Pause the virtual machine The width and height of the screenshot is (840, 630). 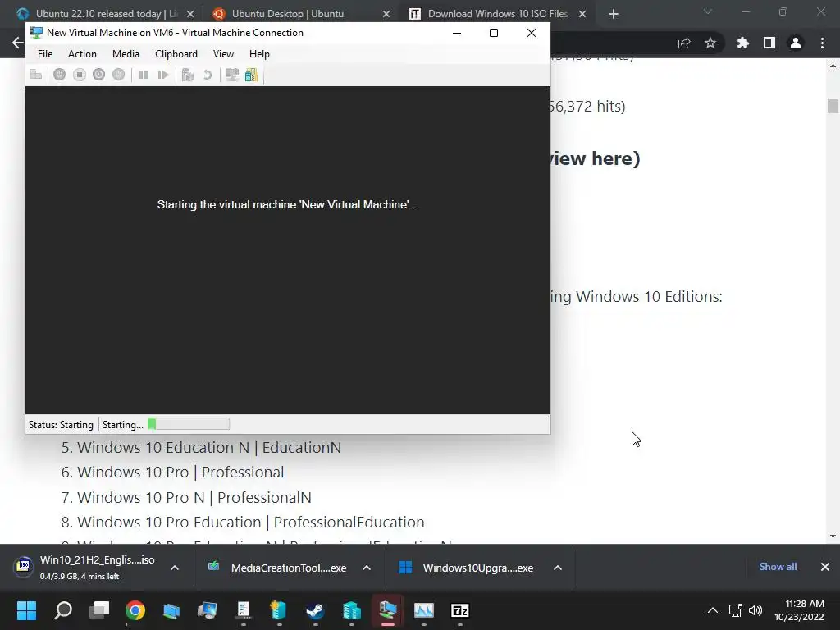[143, 75]
